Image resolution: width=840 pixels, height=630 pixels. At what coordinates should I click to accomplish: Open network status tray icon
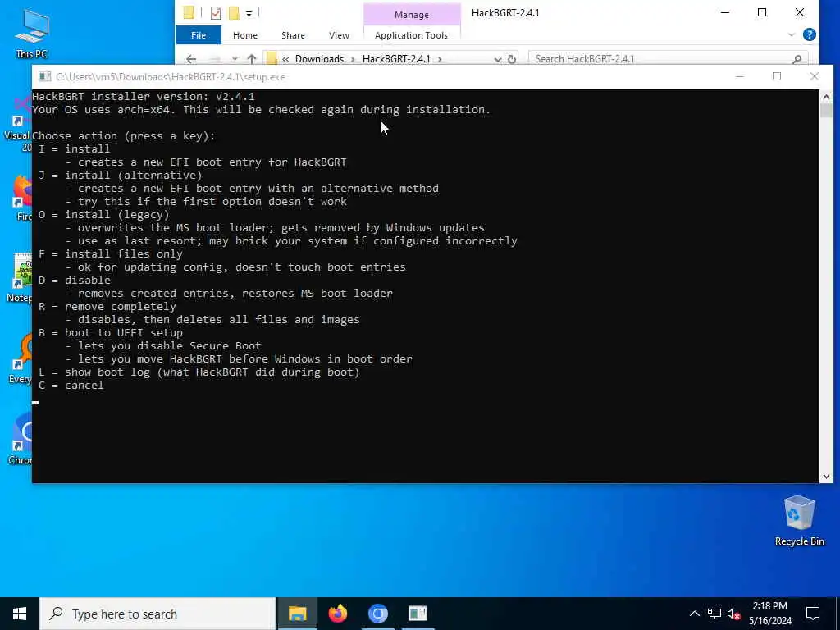[x=714, y=614]
